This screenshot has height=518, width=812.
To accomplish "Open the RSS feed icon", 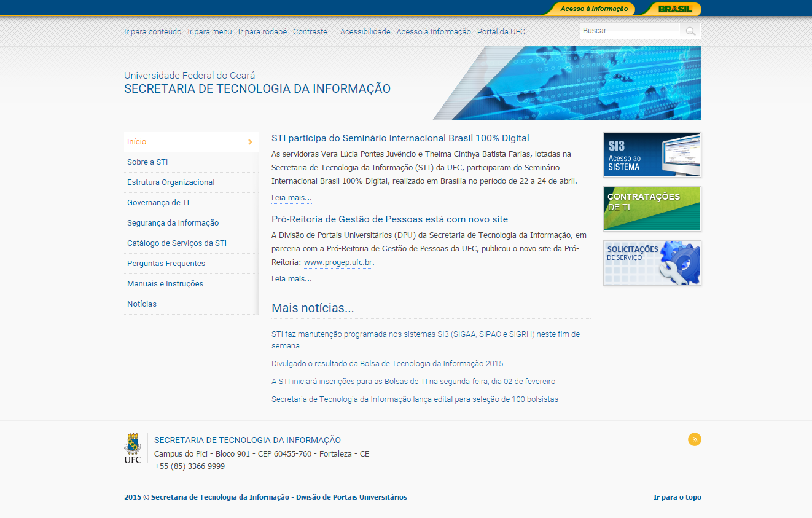I will 694,439.
